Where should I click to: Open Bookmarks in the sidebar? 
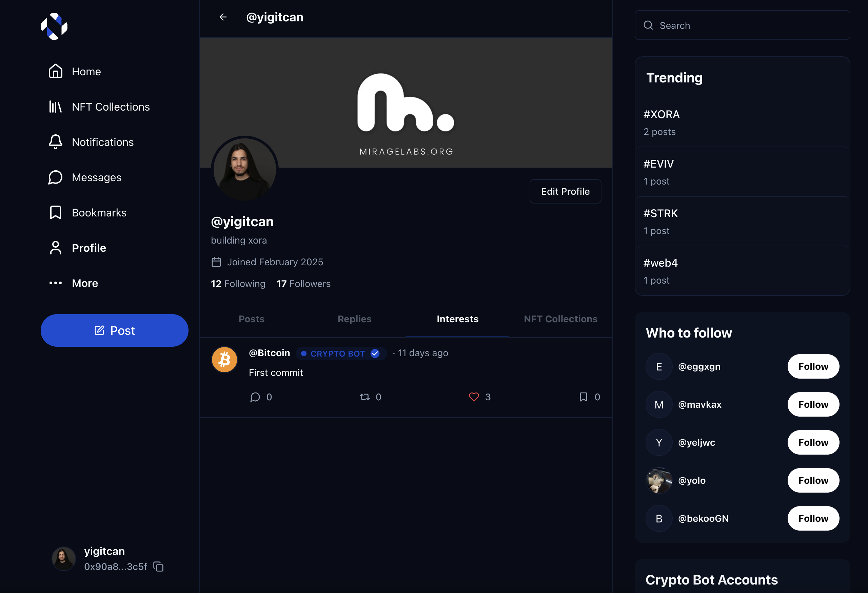[87, 213]
